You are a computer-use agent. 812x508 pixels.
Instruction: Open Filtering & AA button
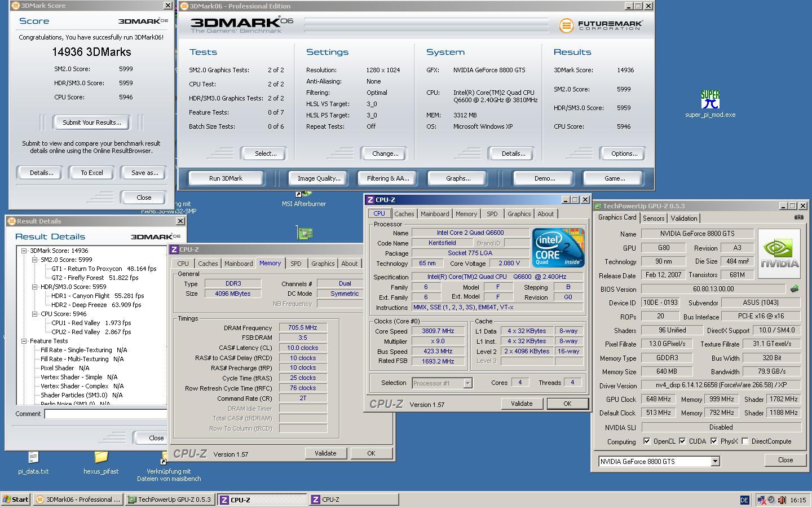point(388,178)
